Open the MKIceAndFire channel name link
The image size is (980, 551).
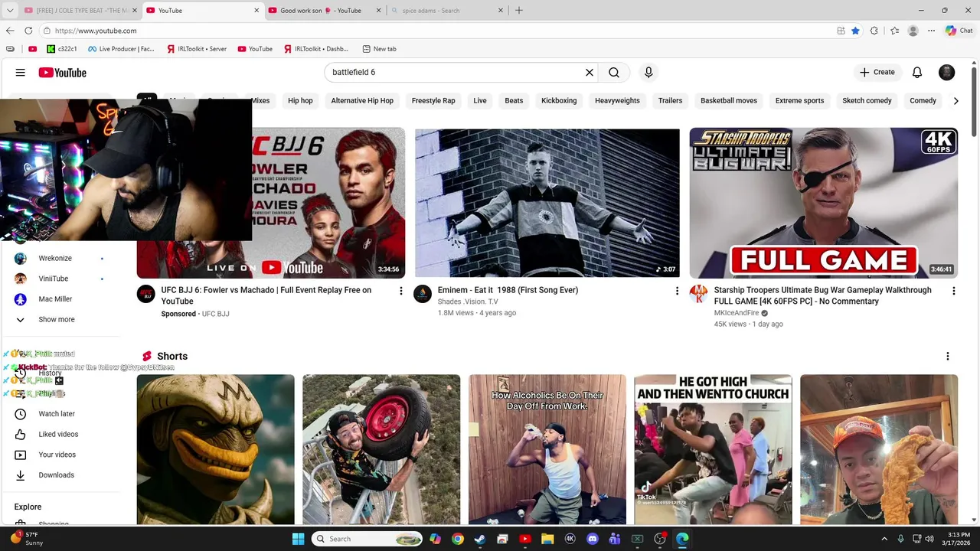point(737,313)
